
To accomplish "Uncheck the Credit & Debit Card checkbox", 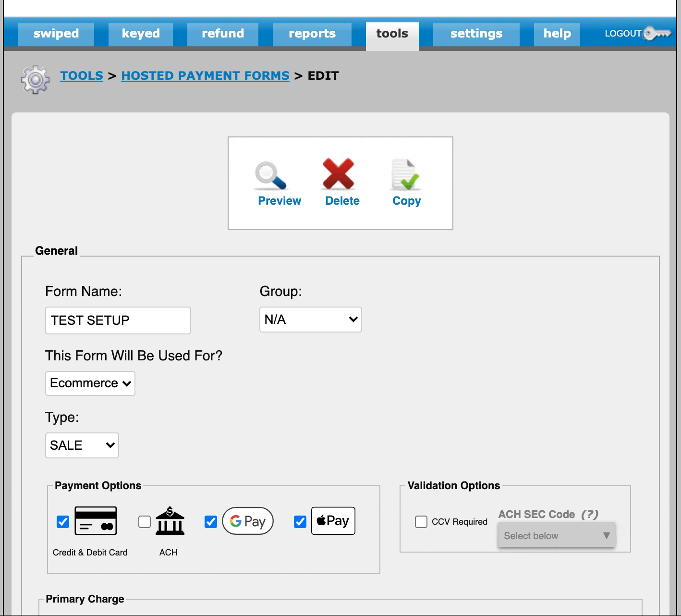I will pos(63,522).
